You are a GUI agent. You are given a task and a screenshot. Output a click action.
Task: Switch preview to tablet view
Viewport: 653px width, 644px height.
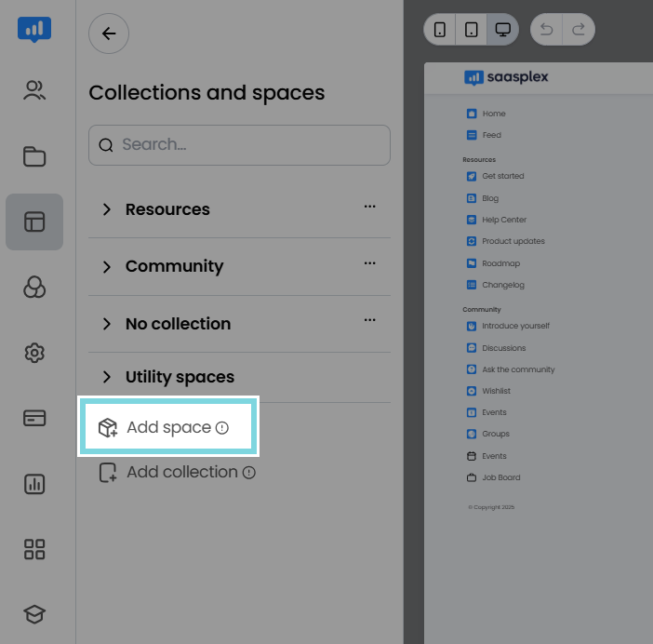coord(471,30)
